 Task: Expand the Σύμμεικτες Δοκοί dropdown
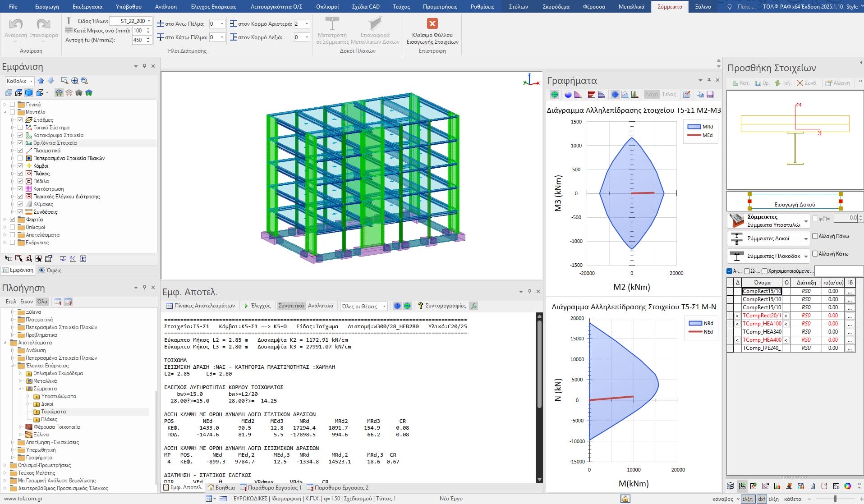[x=806, y=238]
